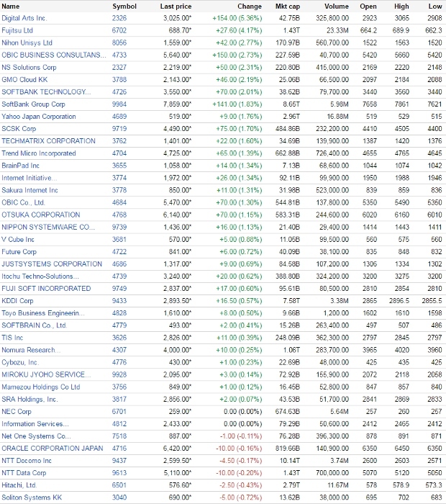
Task: Select Hitachi low value 573.3
Action: (434, 485)
